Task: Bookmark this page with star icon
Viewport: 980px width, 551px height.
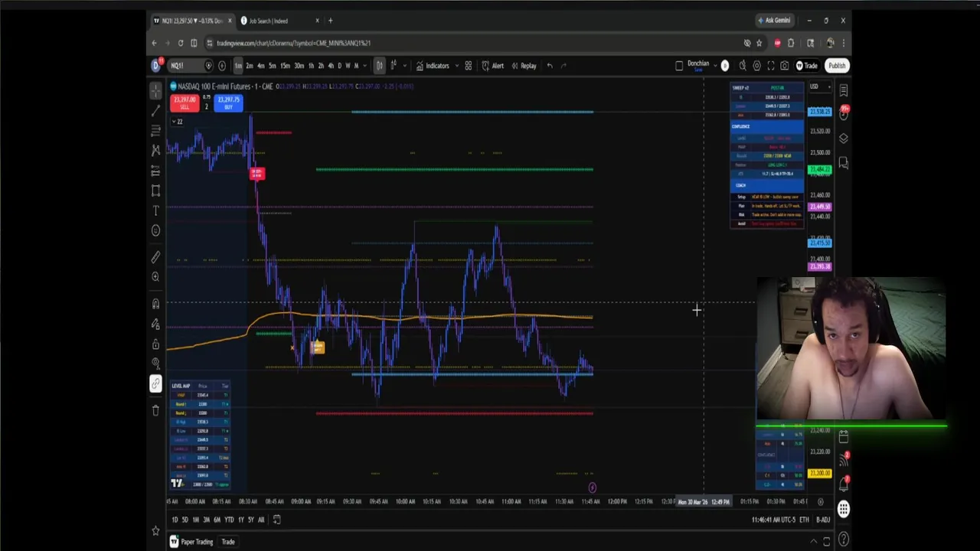Action: (x=759, y=43)
